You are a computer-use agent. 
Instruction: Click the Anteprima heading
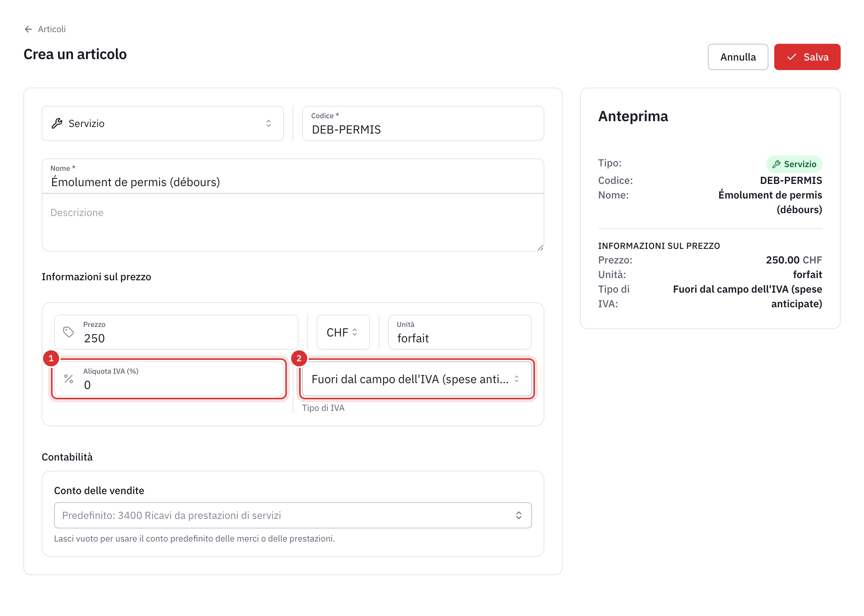pyautogui.click(x=633, y=116)
